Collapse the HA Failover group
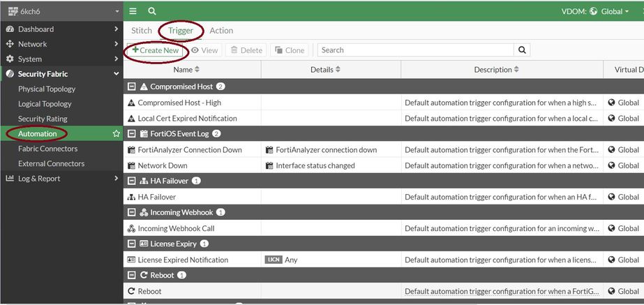This screenshot has height=305, width=644. [x=131, y=181]
